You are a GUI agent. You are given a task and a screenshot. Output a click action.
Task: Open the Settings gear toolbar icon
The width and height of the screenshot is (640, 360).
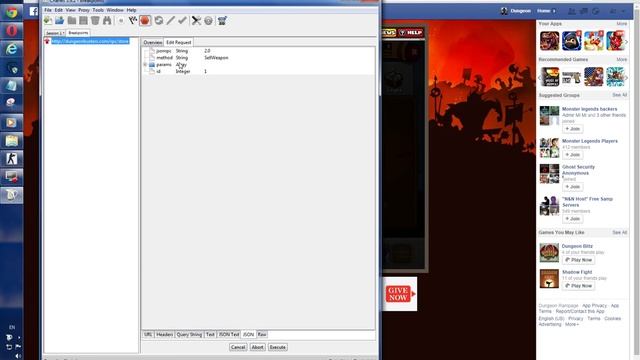point(209,20)
